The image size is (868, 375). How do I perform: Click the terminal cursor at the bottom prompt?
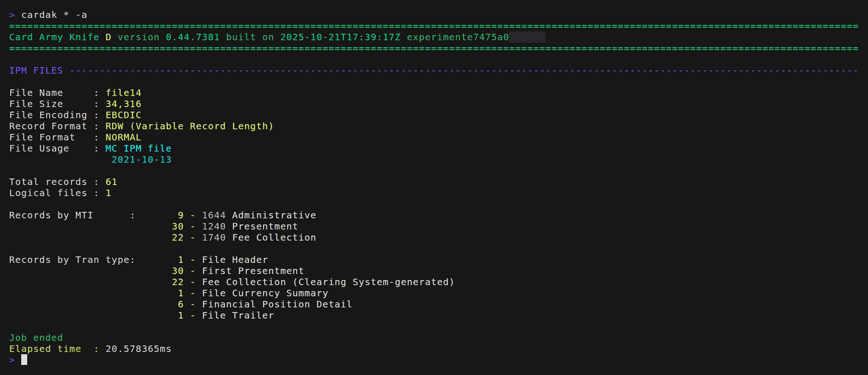24,360
